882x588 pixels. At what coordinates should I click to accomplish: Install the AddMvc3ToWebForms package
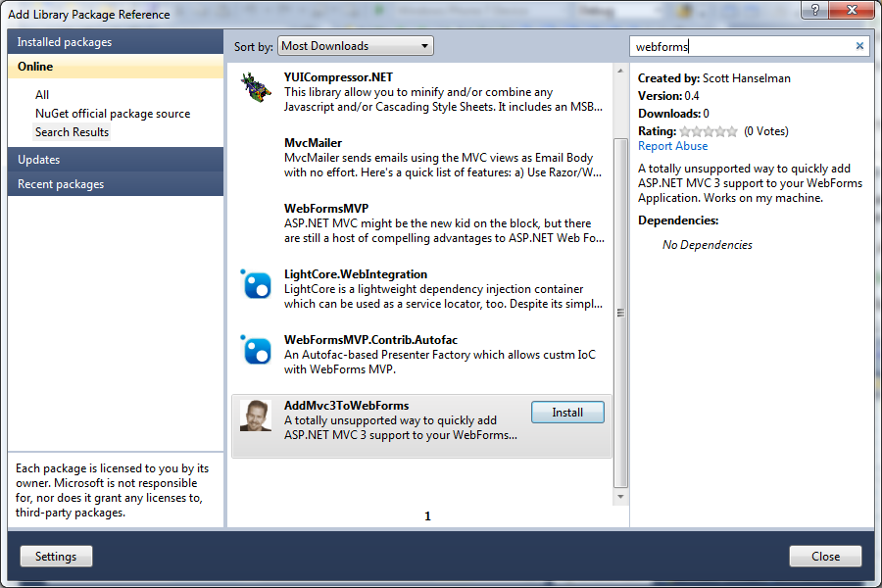click(x=567, y=413)
